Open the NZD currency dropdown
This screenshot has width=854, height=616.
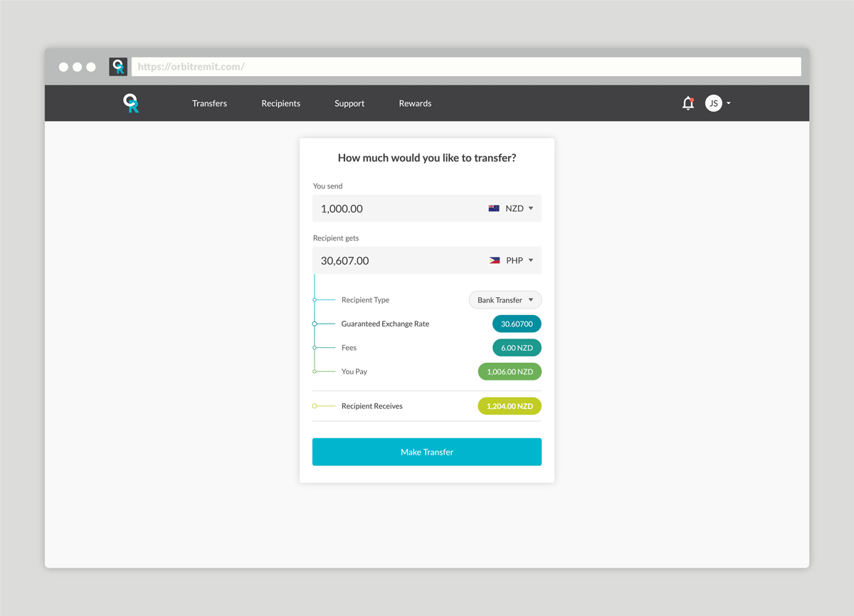(511, 208)
